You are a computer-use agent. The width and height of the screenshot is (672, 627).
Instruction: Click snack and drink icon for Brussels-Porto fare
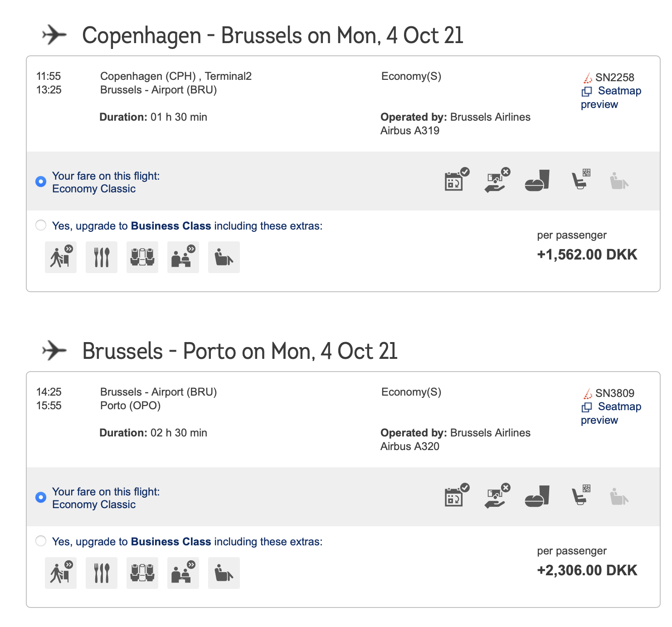coord(537,496)
